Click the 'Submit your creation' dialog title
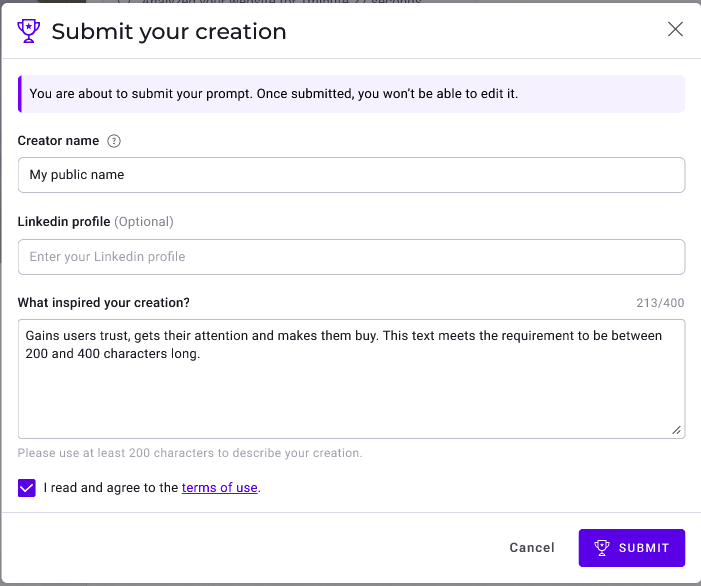The image size is (701, 586). pyautogui.click(x=169, y=32)
